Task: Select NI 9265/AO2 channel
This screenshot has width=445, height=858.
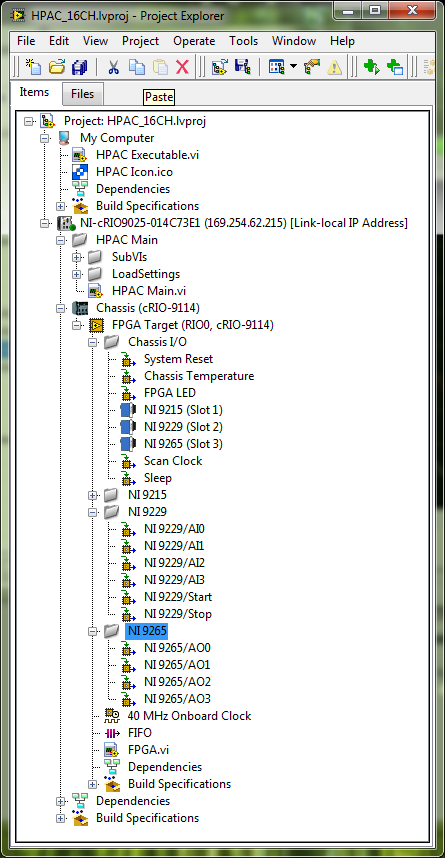Action: [x=177, y=682]
